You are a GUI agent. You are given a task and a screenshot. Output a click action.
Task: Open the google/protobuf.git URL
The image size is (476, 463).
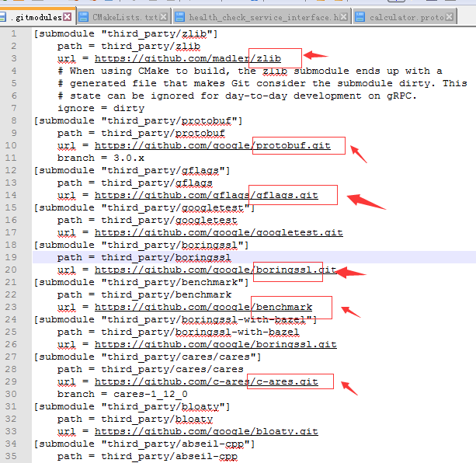tap(213, 145)
